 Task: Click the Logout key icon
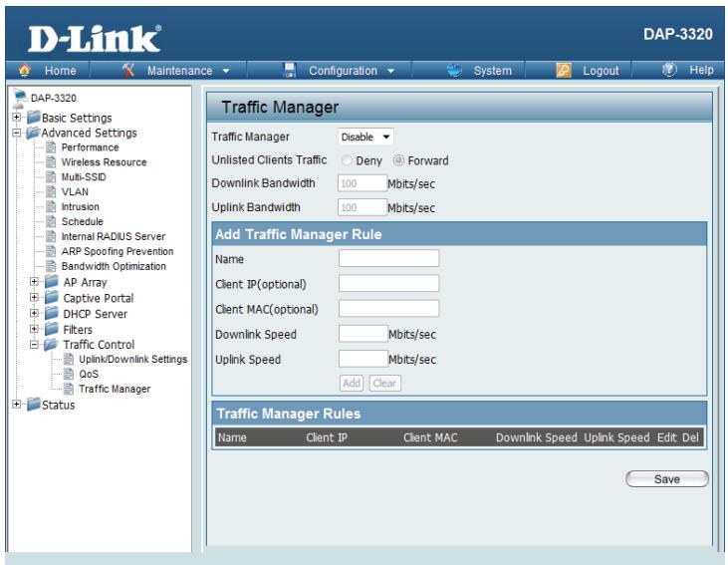[564, 70]
